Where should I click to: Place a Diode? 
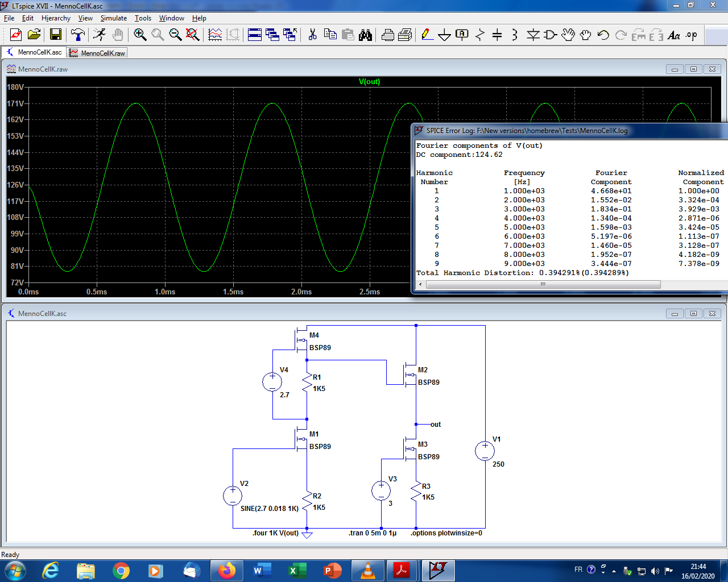533,35
